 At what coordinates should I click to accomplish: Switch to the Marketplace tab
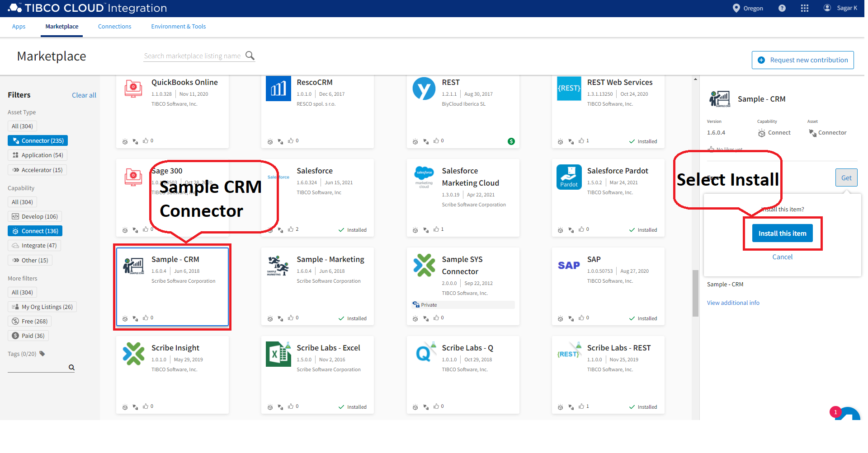tap(62, 27)
